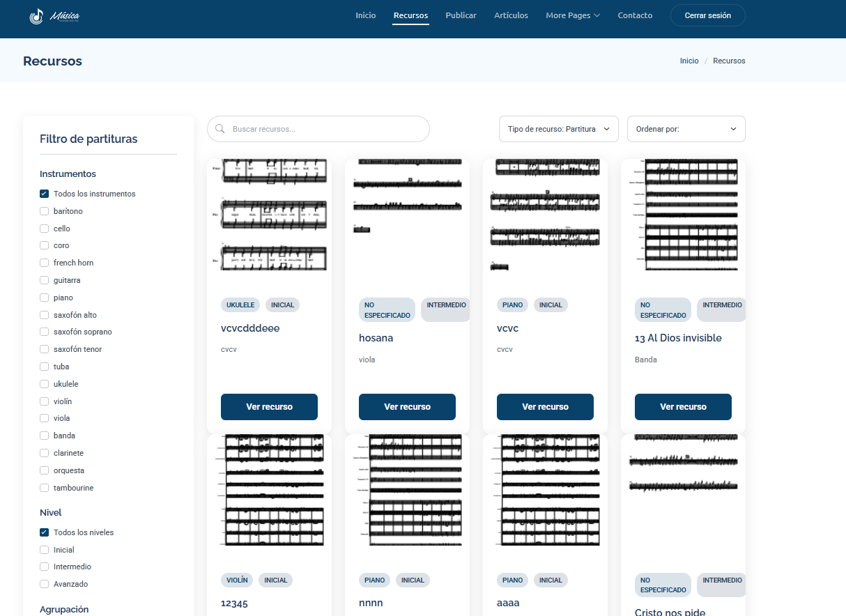Check the ukulele instrument filter

coord(44,384)
